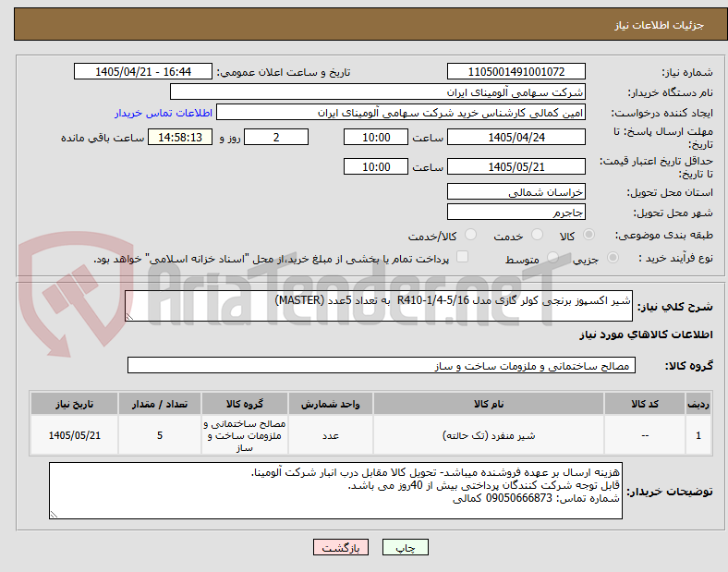Click the delivery province field خراسان شمالی
Screen dimensions: 728x572
point(516,191)
